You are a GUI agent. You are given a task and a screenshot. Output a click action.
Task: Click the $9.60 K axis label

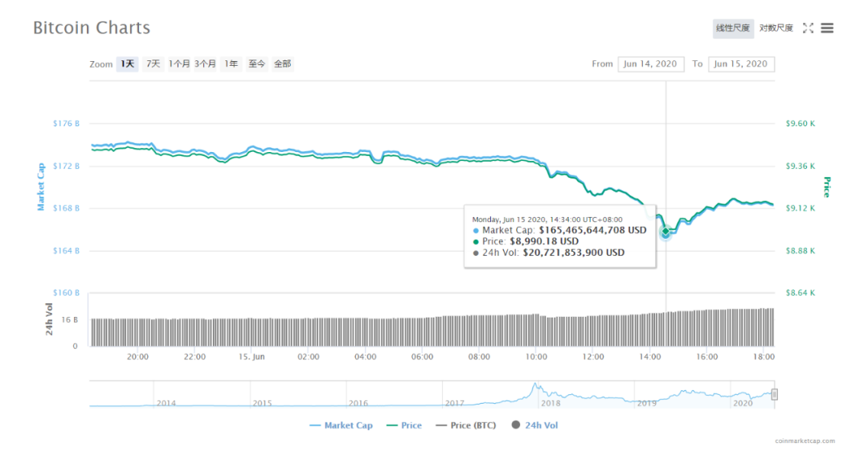click(x=800, y=124)
